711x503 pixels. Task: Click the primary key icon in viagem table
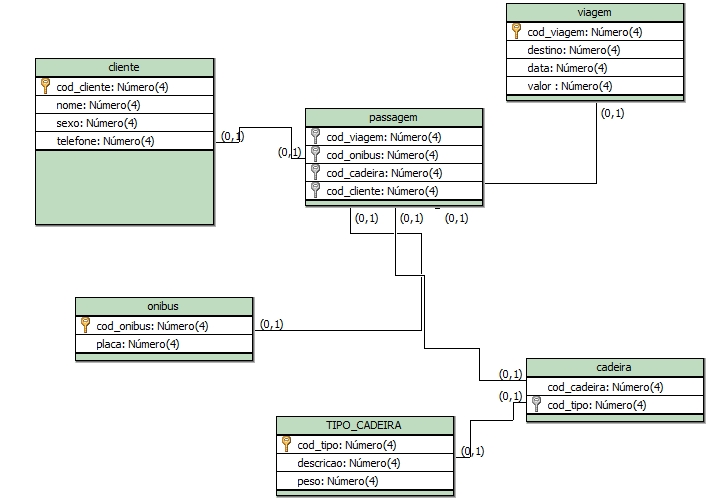point(516,32)
